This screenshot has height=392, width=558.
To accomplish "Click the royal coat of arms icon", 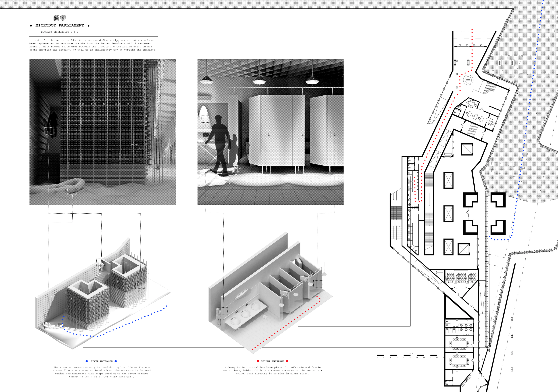I will 63,17.
